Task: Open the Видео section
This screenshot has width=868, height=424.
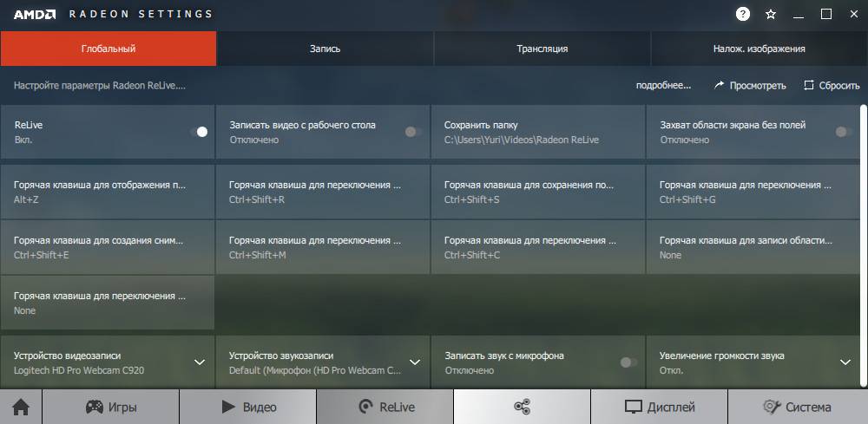Action: [248, 408]
